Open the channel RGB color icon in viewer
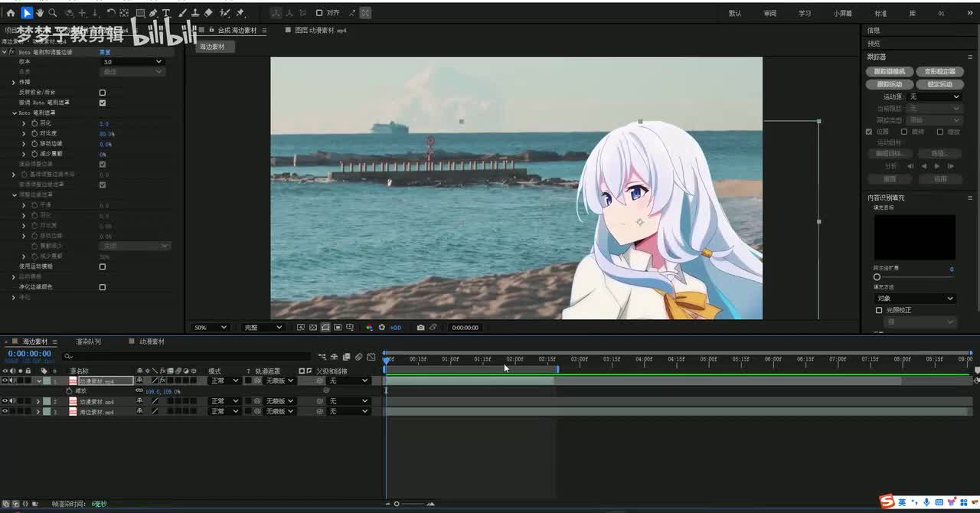Screen dimensions: 980x513 [x=369, y=328]
